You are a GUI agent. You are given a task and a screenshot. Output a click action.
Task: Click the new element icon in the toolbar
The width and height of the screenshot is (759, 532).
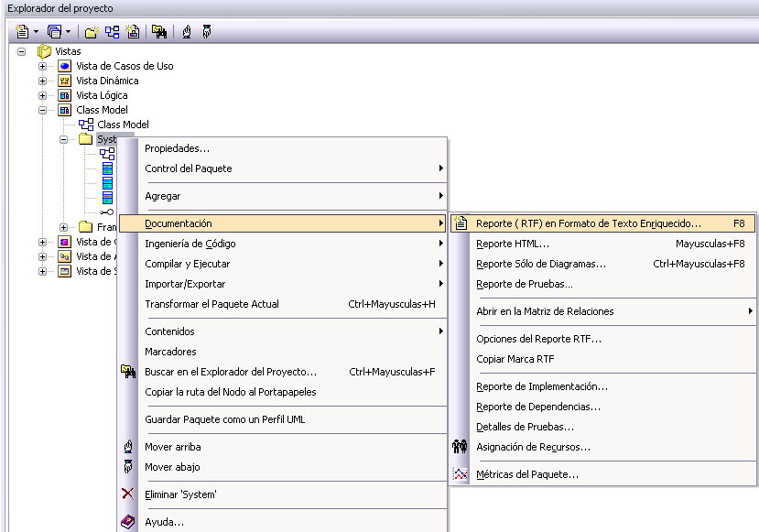133,32
